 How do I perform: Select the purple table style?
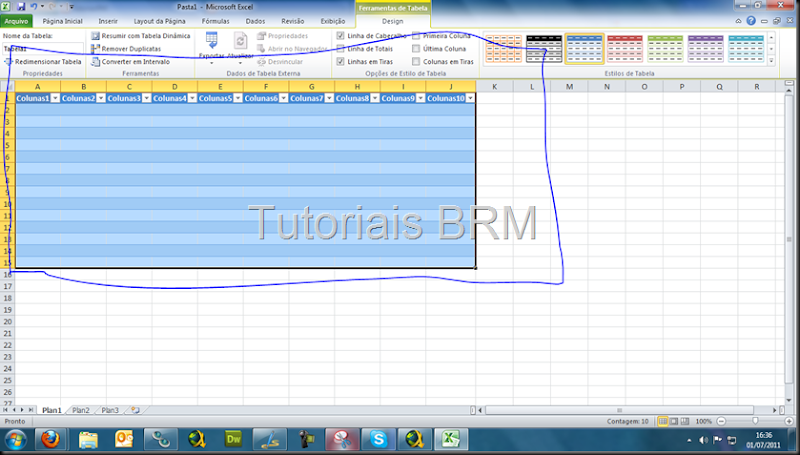click(706, 48)
